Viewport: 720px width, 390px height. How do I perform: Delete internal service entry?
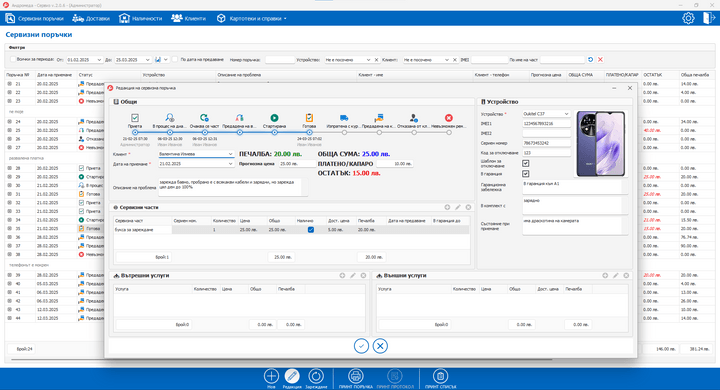pyautogui.click(x=363, y=275)
